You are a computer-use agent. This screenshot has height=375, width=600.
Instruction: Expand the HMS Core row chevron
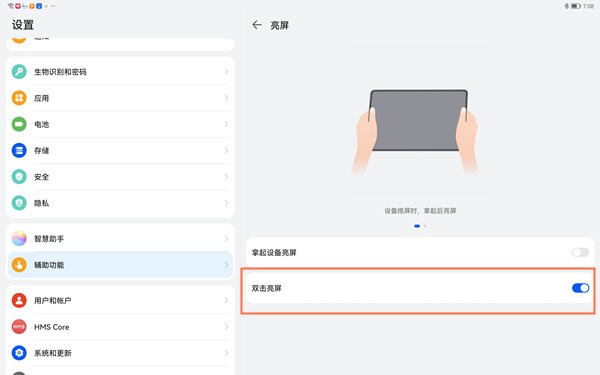pyautogui.click(x=226, y=326)
